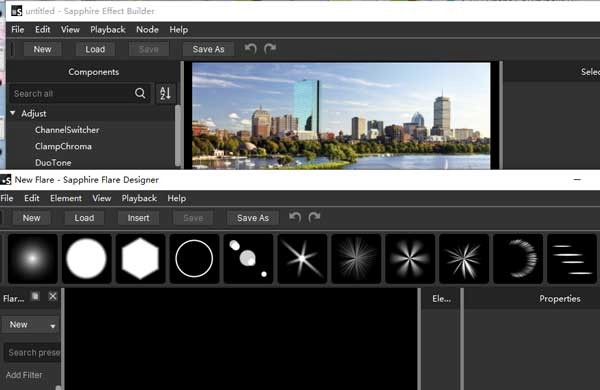600x390 pixels.
Task: Select the spiky star flare element
Action: [464, 259]
